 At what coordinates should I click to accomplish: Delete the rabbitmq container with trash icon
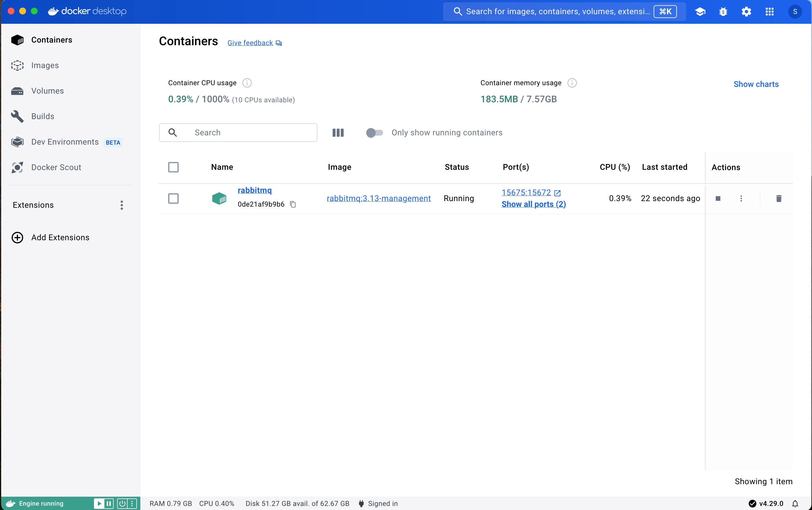779,198
